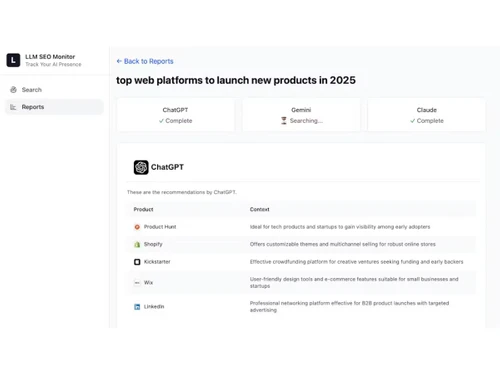Click the Context column header
This screenshot has height=375, width=500.
(260, 209)
